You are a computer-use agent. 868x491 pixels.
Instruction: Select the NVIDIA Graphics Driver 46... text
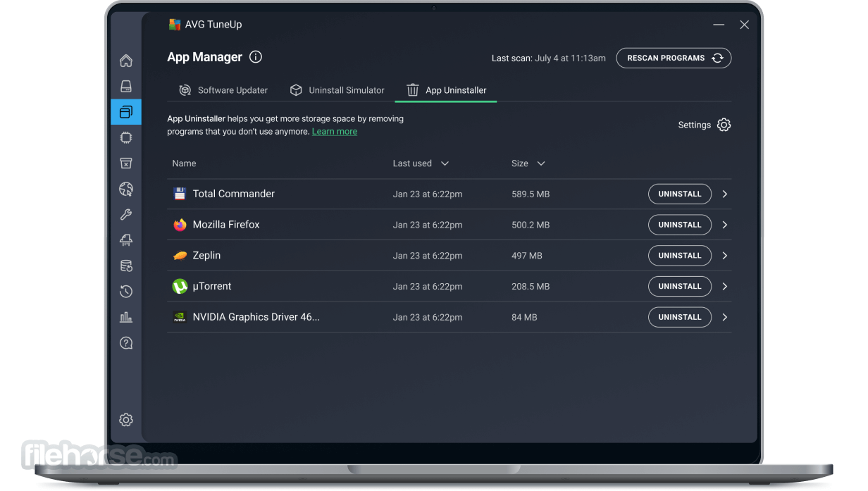pos(256,317)
